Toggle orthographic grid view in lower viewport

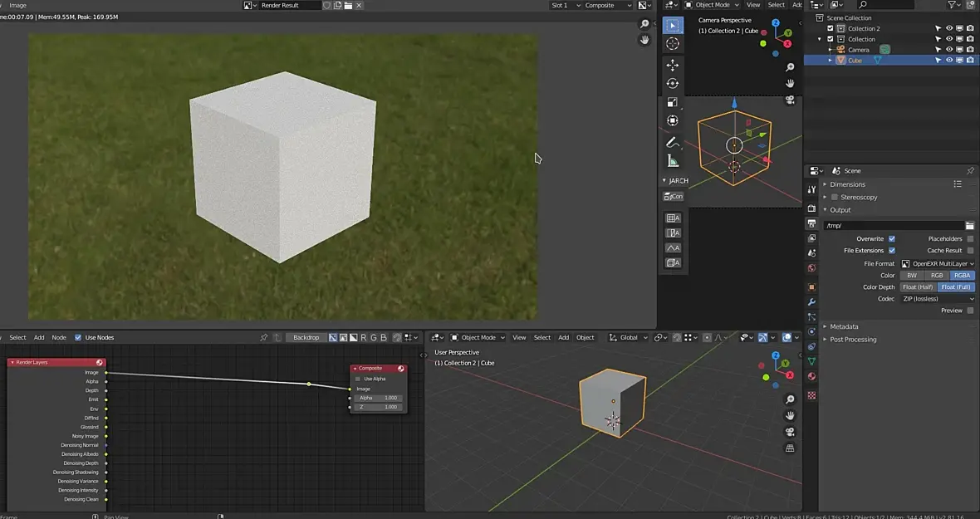click(x=790, y=448)
